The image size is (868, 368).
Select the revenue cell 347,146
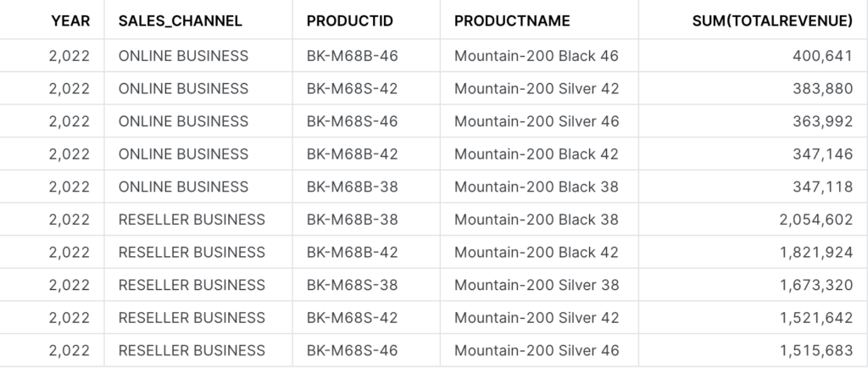coord(754,153)
